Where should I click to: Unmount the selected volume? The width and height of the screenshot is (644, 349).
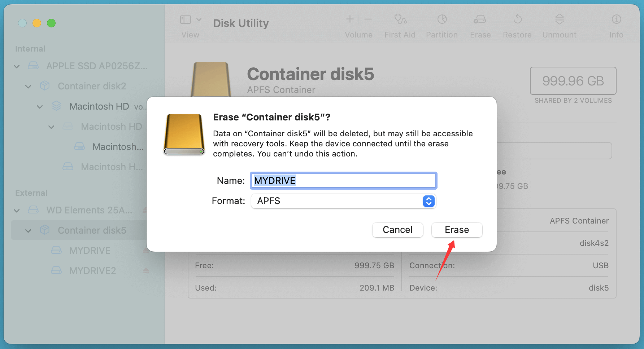pos(559,25)
